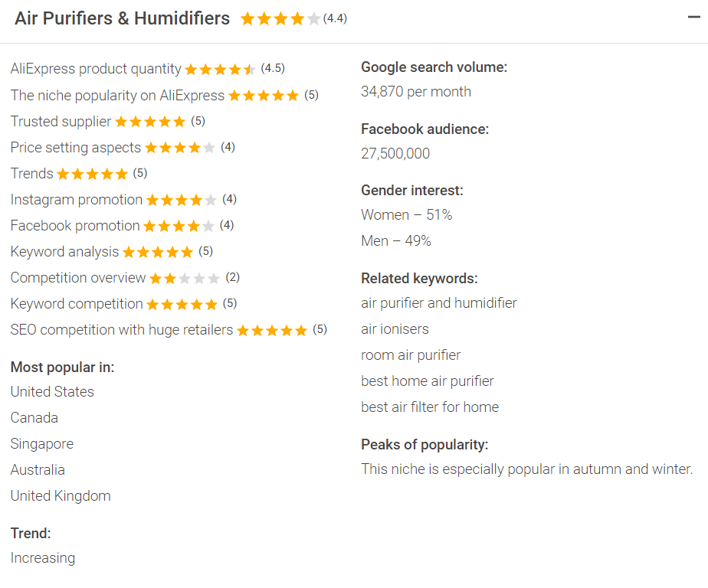Click the 'air purifier and humidifier' keyword
The height and width of the screenshot is (588, 708).
click(x=439, y=302)
